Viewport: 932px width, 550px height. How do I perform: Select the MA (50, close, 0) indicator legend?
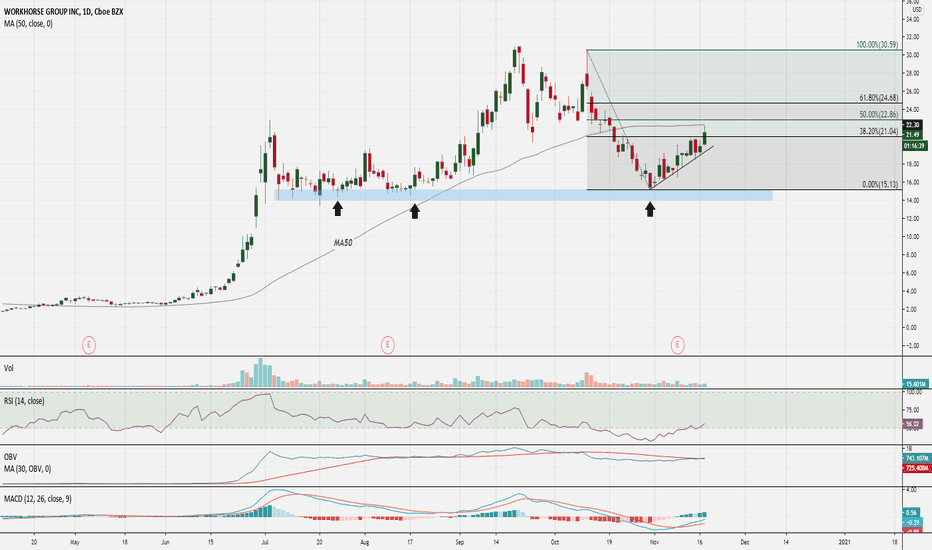tap(28, 24)
